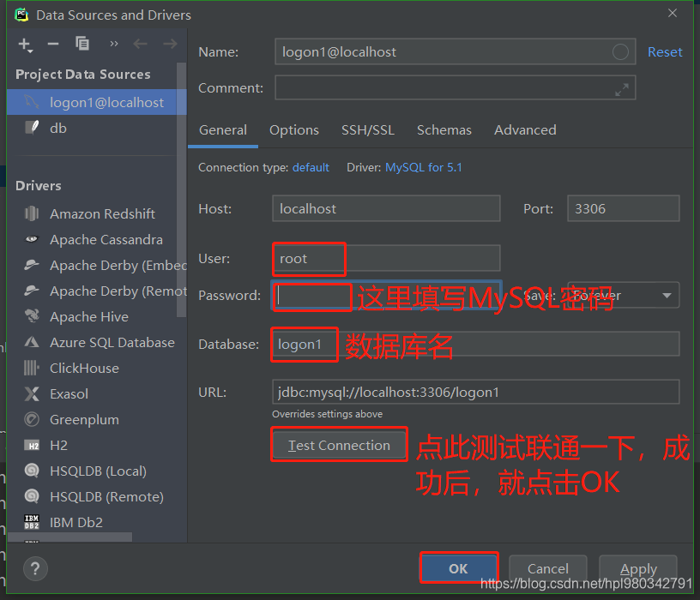Open Schemas tab
700x600 pixels.
(444, 129)
